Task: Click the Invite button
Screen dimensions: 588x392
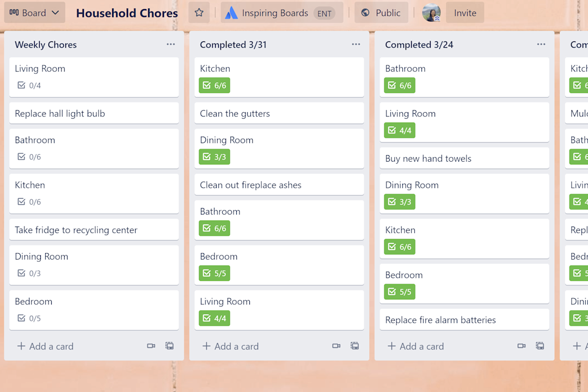Action: pos(465,13)
